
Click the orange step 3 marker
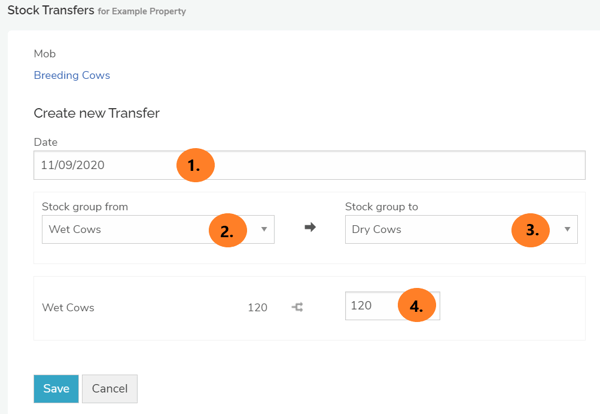[x=531, y=230]
